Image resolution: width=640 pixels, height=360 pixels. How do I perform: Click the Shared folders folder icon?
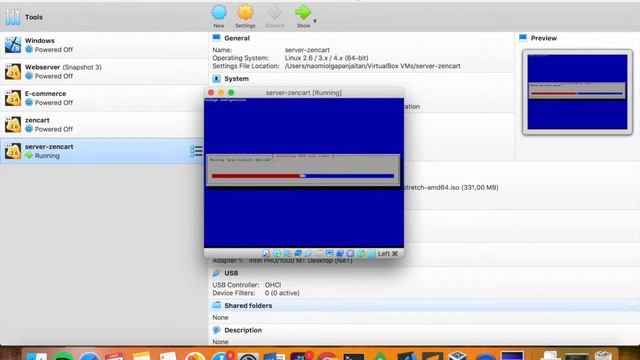click(216, 305)
